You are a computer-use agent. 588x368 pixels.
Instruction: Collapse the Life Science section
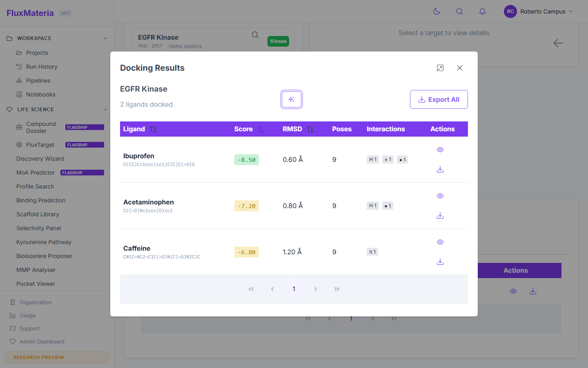[x=105, y=110]
